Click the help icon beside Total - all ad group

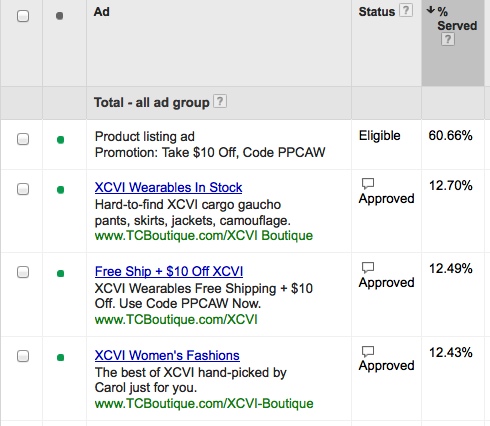click(220, 101)
